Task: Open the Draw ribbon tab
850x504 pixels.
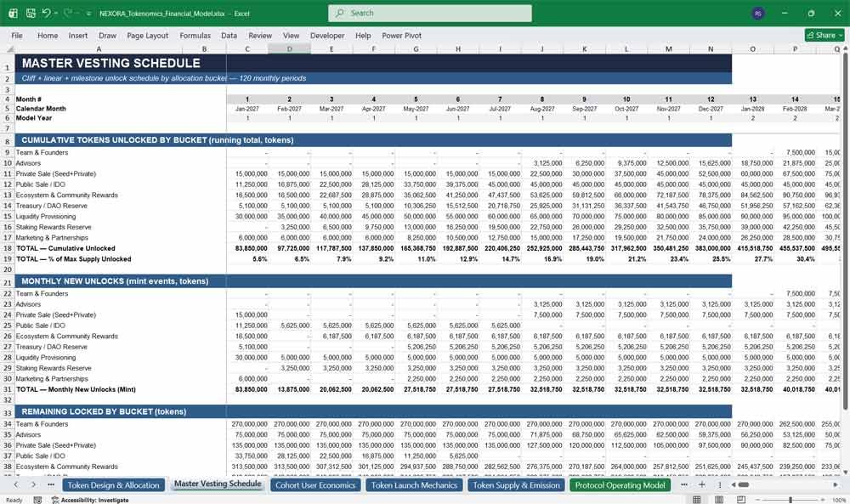Action: (107, 35)
